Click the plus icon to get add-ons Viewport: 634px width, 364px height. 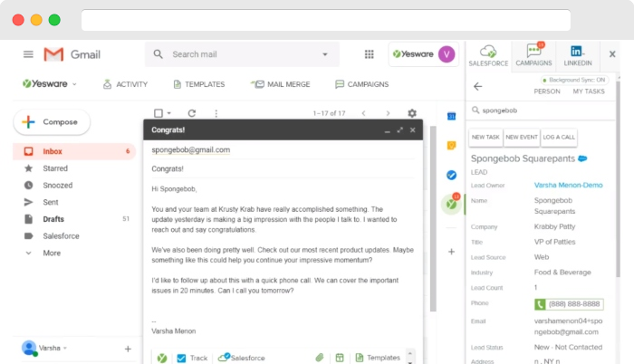451,252
